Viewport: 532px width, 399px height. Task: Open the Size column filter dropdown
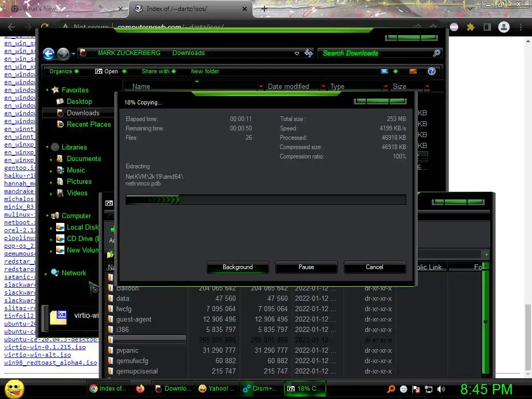[427, 87]
